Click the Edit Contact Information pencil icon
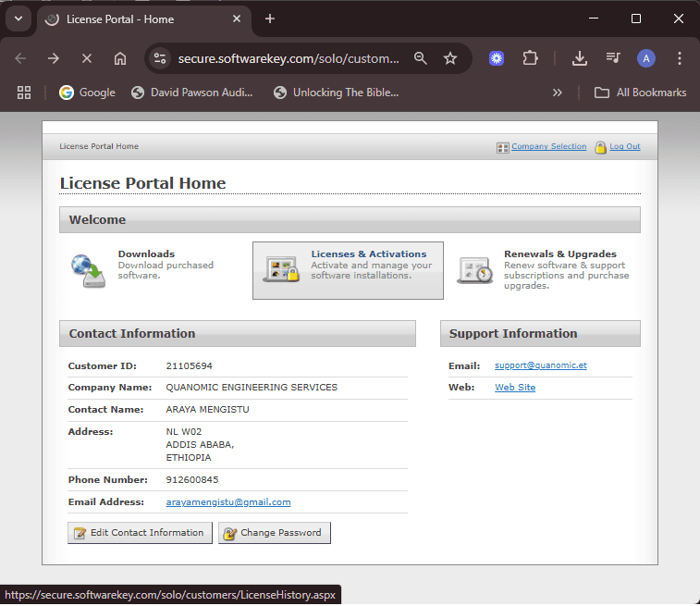The width and height of the screenshot is (700, 606). [80, 533]
